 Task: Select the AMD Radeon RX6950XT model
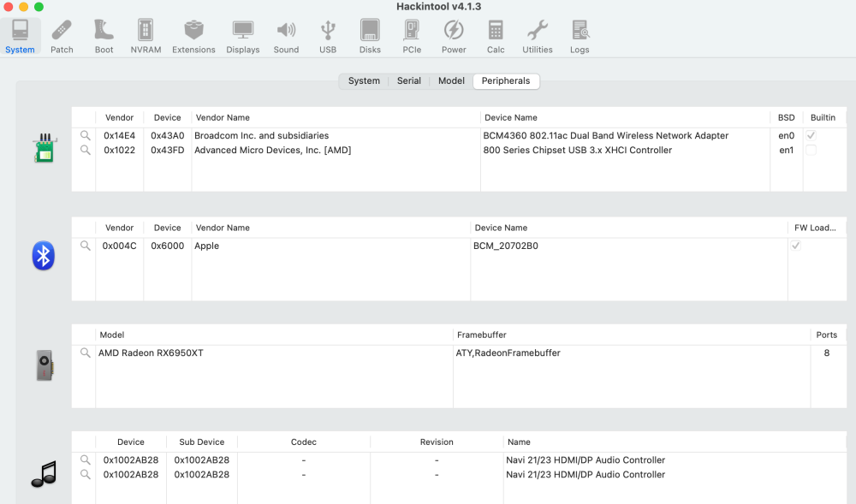(151, 353)
